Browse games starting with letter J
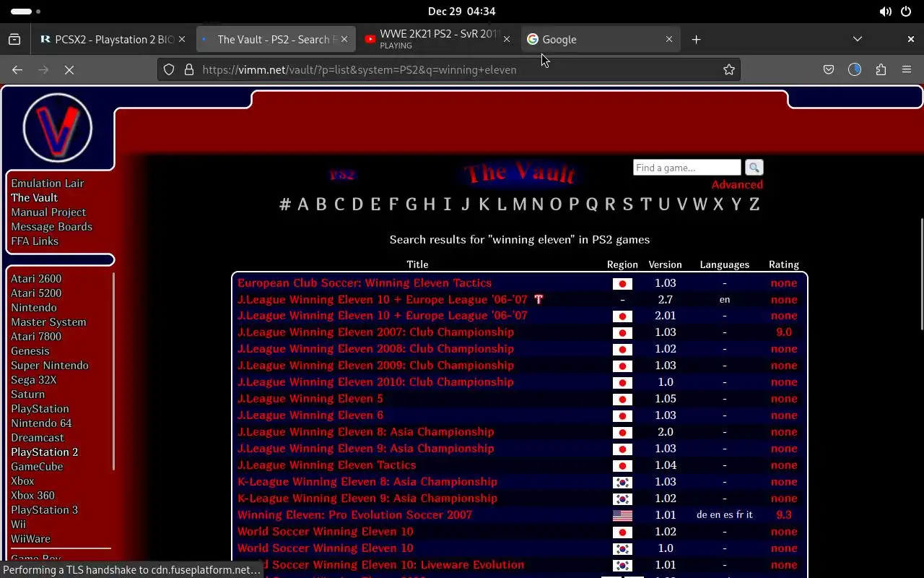 pos(466,204)
